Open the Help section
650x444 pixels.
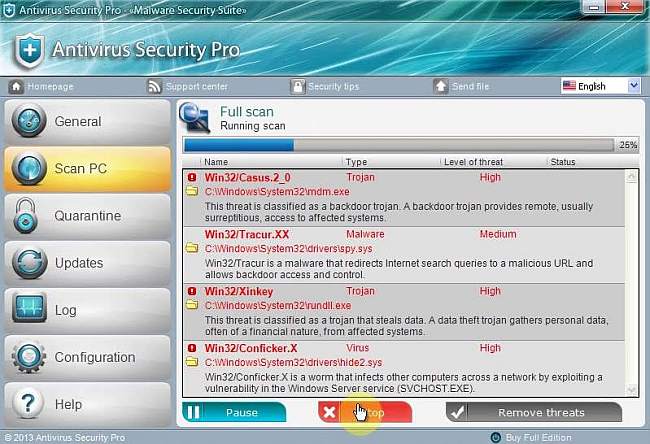[87, 404]
